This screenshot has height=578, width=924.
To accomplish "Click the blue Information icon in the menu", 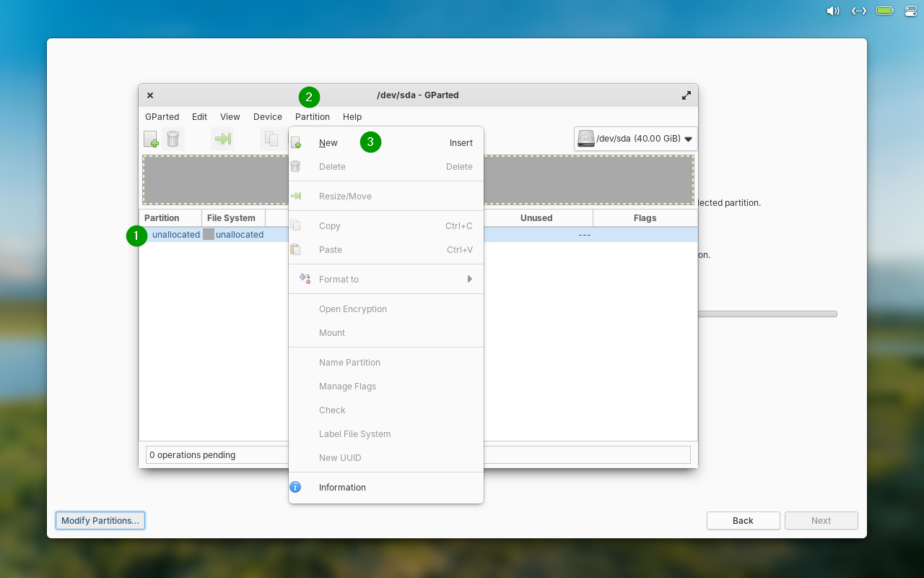I will point(295,488).
